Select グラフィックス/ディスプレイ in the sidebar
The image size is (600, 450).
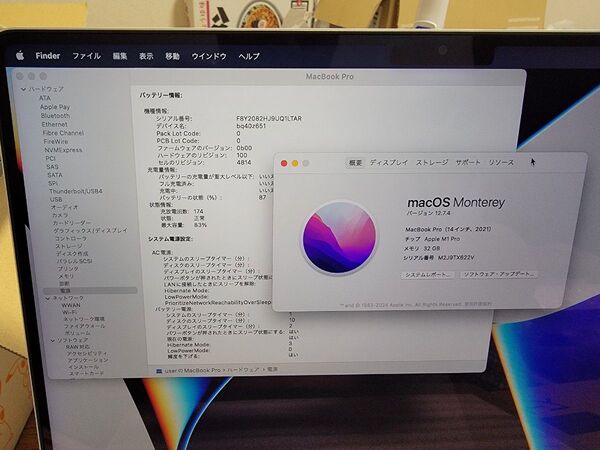coord(90,230)
